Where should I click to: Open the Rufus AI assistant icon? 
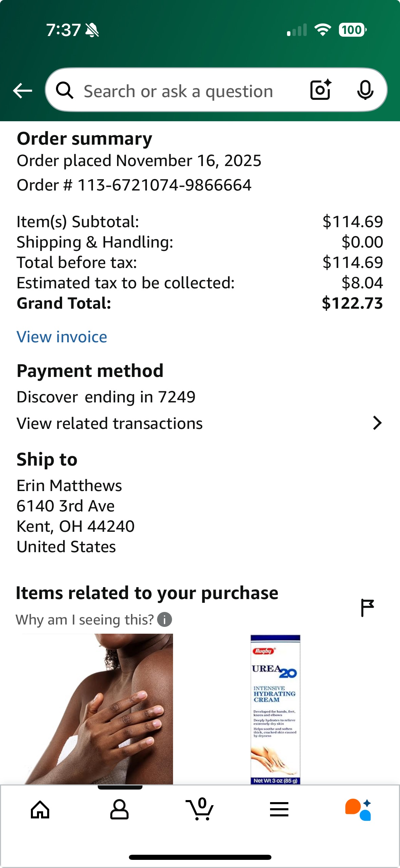pyautogui.click(x=358, y=810)
